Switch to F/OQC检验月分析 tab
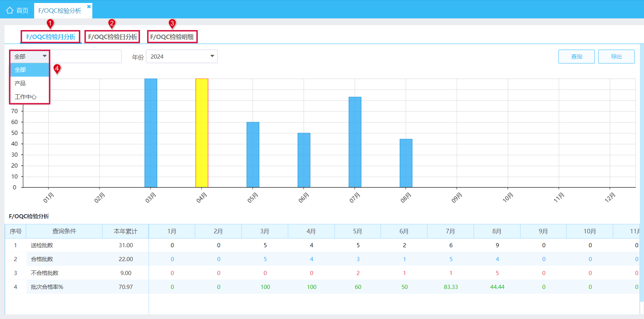The height and width of the screenshot is (319, 644). point(51,37)
